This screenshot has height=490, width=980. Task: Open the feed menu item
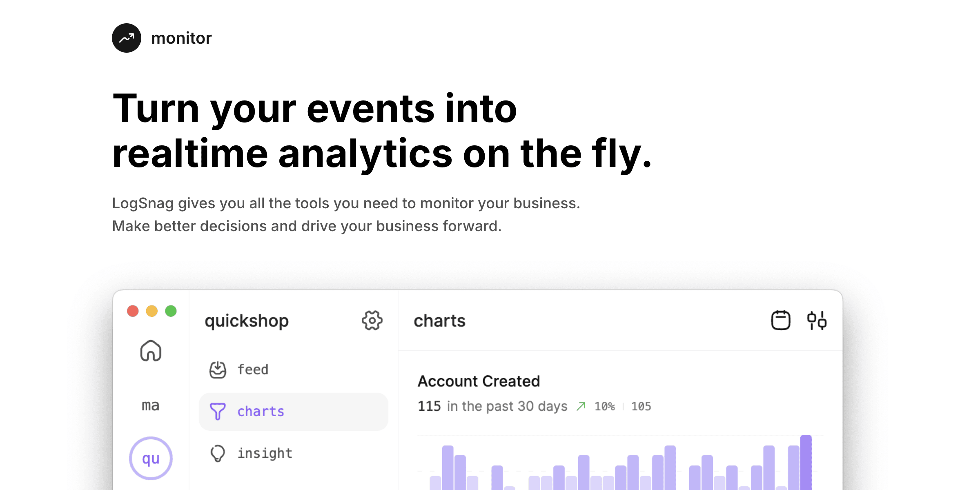click(x=253, y=370)
